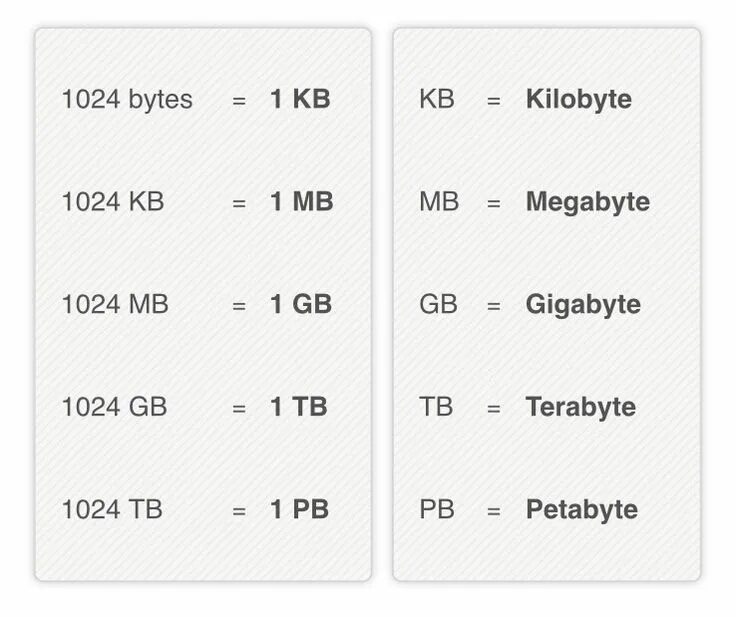This screenshot has width=736, height=617.
Task: Click the "KB" abbreviation beside Kilobyte
Action: (x=437, y=100)
